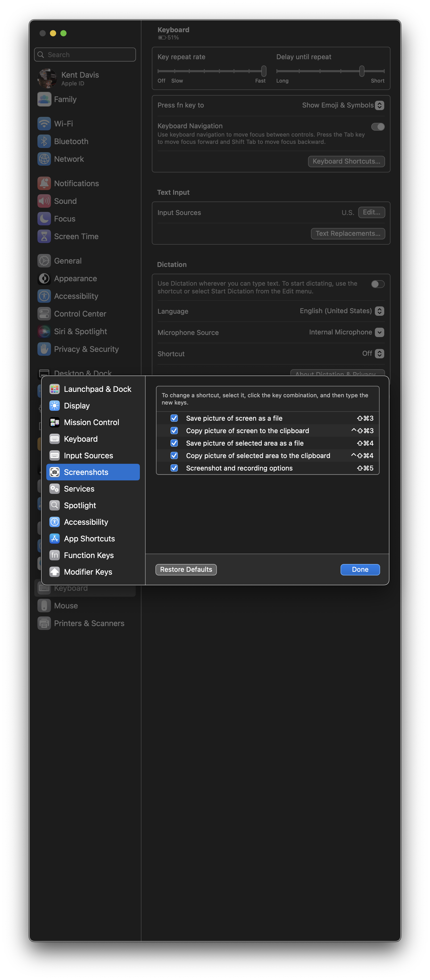Click the Modifier Keys icon
The height and width of the screenshot is (980, 430).
click(x=54, y=572)
